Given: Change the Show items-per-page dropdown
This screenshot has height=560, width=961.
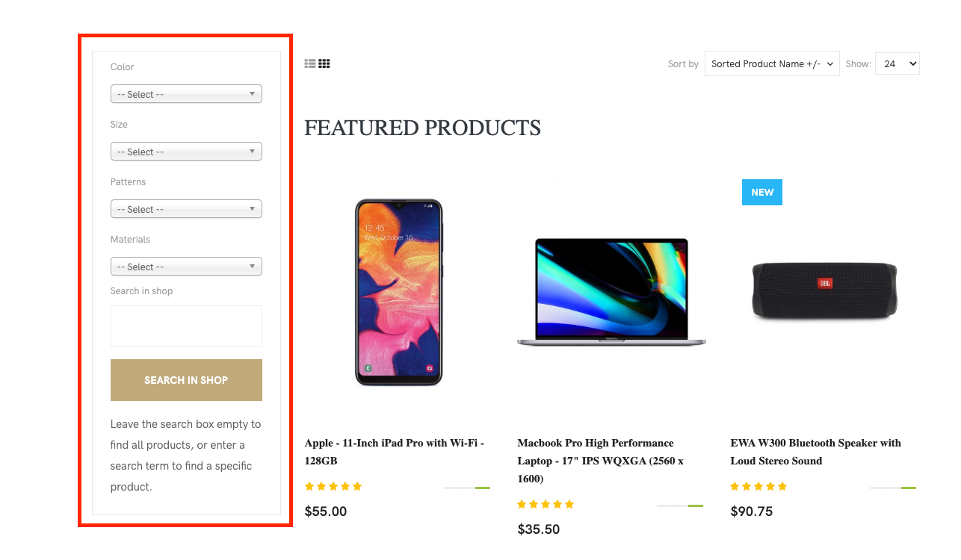Looking at the screenshot, I should (x=897, y=63).
